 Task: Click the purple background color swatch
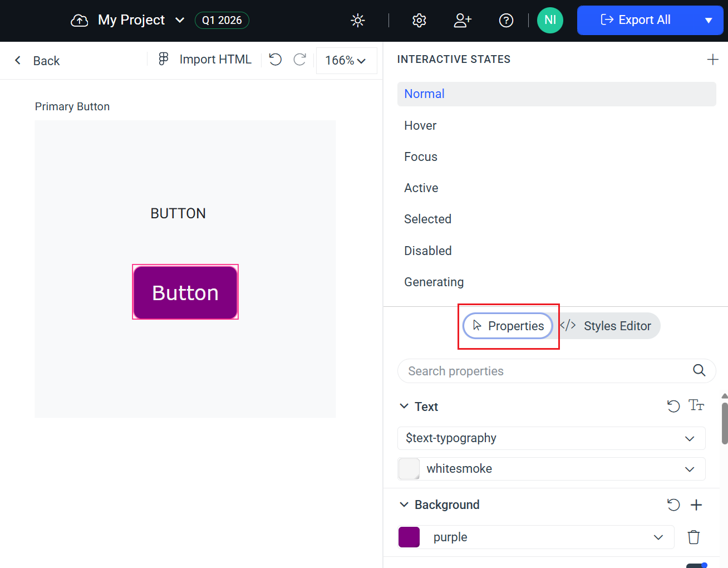[x=409, y=537]
